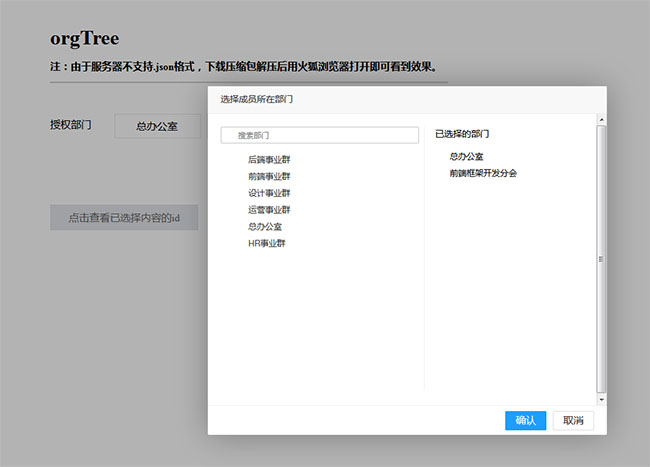Click the dialog scrollbar up arrow
Screen dimensions: 650x467
point(601,121)
